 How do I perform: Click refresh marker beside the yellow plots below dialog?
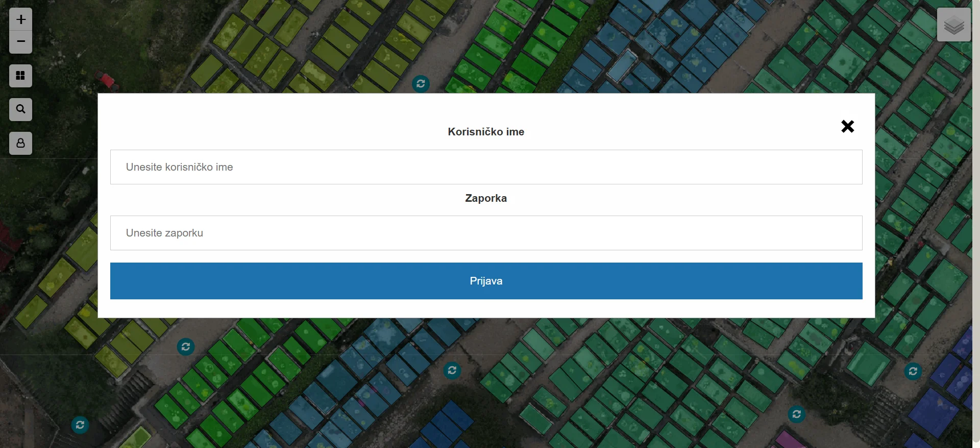point(186,347)
